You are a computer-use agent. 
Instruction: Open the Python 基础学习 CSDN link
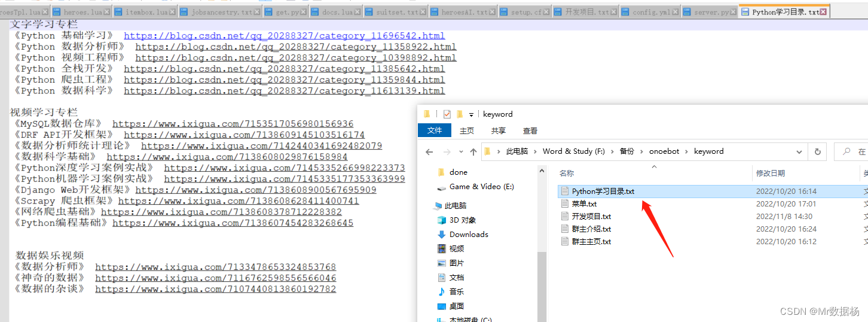coord(284,36)
